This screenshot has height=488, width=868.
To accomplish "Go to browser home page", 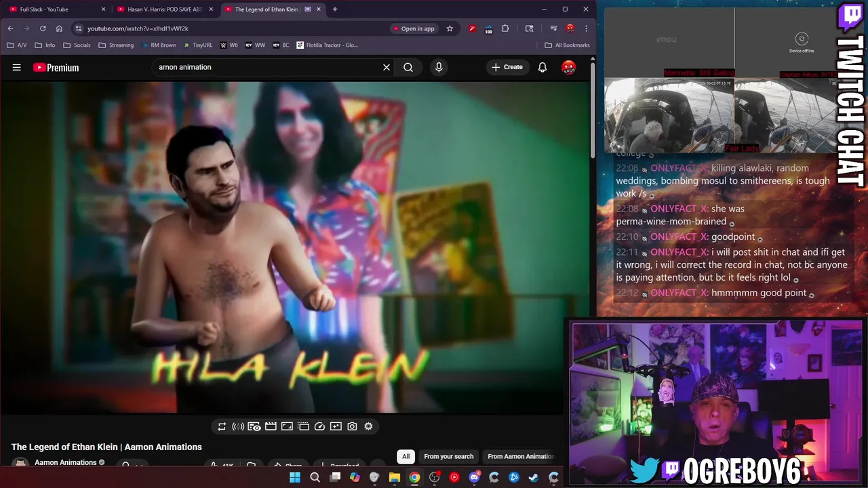I will [59, 28].
